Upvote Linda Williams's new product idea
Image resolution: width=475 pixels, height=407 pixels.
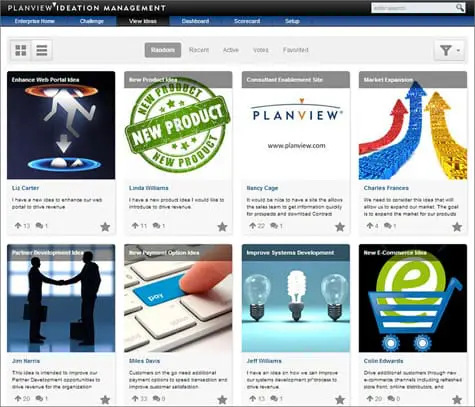pos(135,226)
